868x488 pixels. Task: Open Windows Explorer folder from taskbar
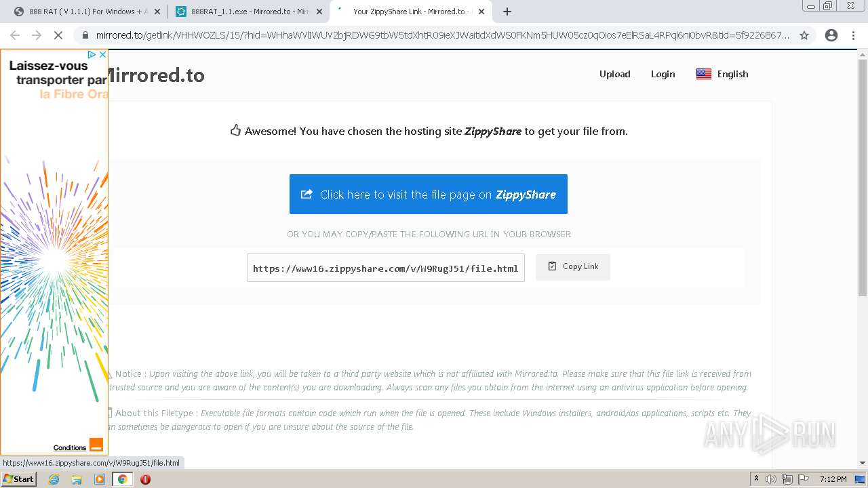pyautogui.click(x=77, y=479)
